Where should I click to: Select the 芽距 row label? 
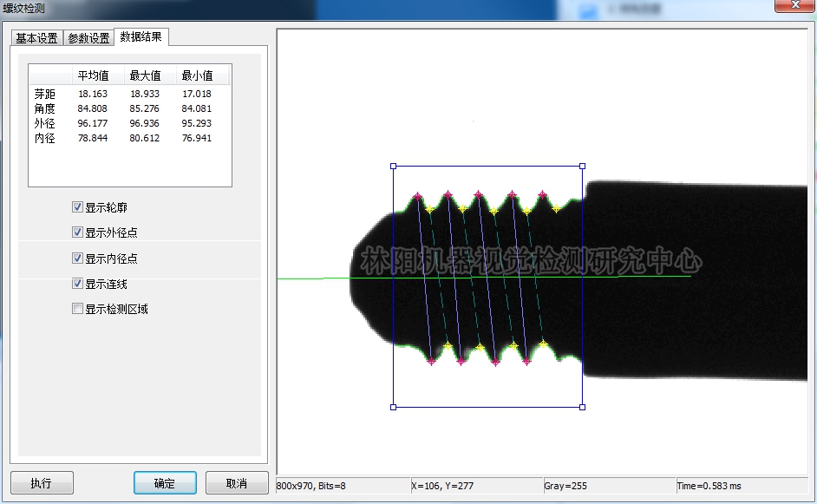pyautogui.click(x=45, y=94)
